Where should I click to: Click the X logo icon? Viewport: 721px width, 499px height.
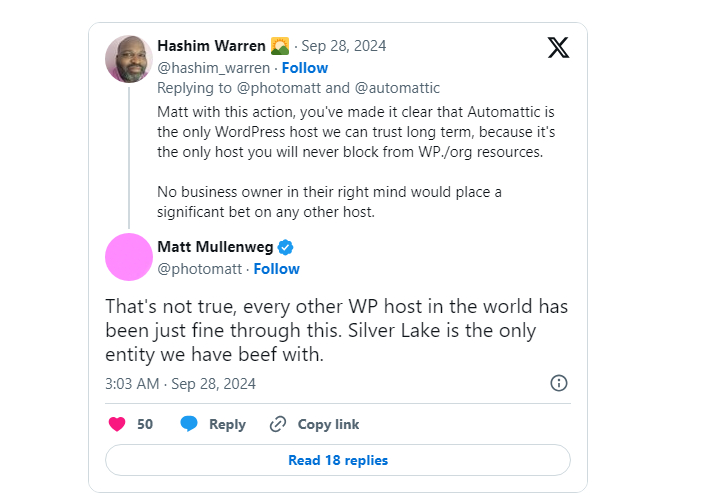pyautogui.click(x=559, y=47)
